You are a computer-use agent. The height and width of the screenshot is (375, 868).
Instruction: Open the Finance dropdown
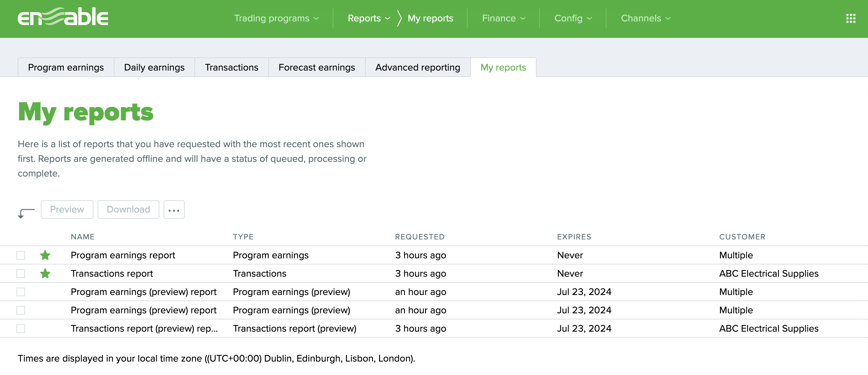tap(503, 18)
